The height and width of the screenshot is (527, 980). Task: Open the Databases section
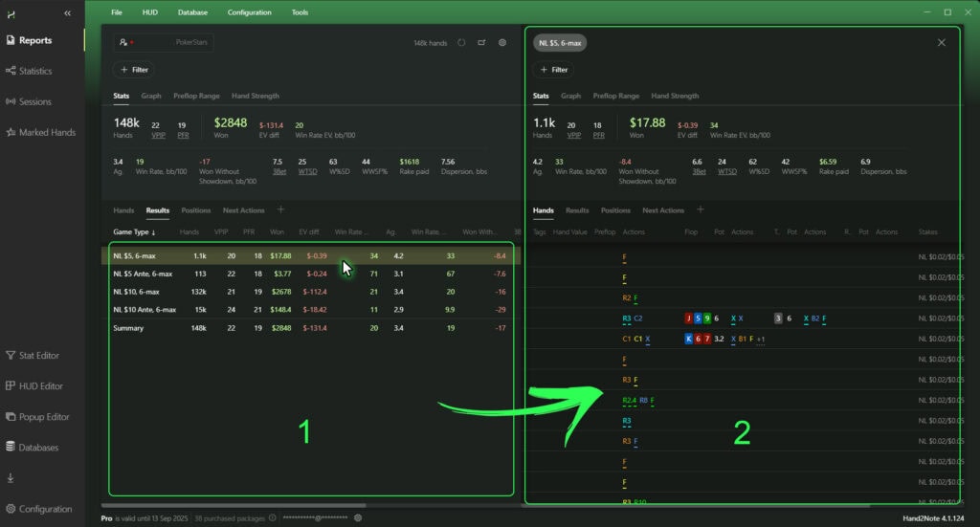(x=38, y=448)
